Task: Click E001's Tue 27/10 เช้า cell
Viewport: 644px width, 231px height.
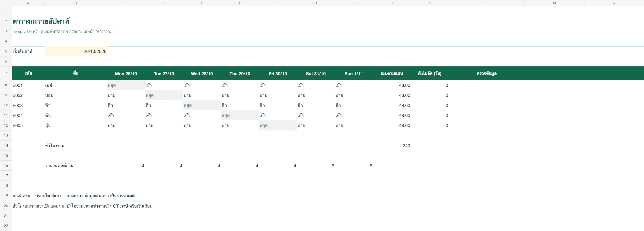Action: pos(164,85)
